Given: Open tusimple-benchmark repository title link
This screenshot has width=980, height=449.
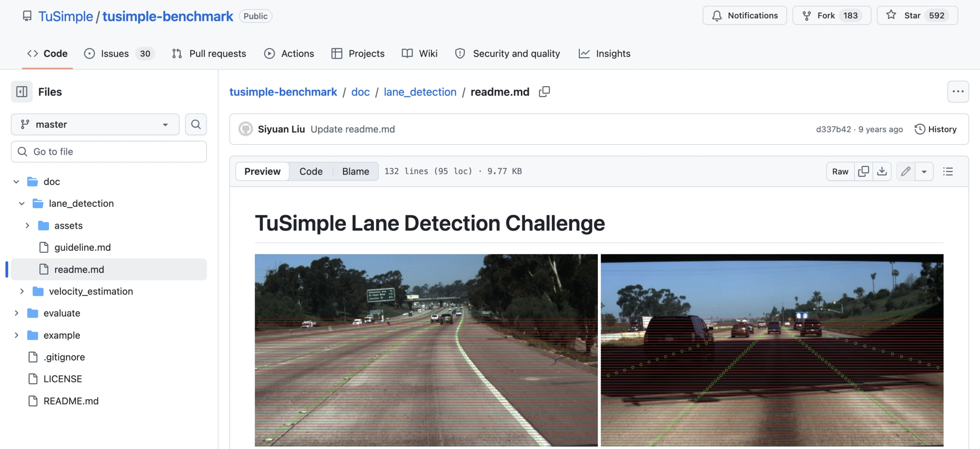Looking at the screenshot, I should click(168, 16).
